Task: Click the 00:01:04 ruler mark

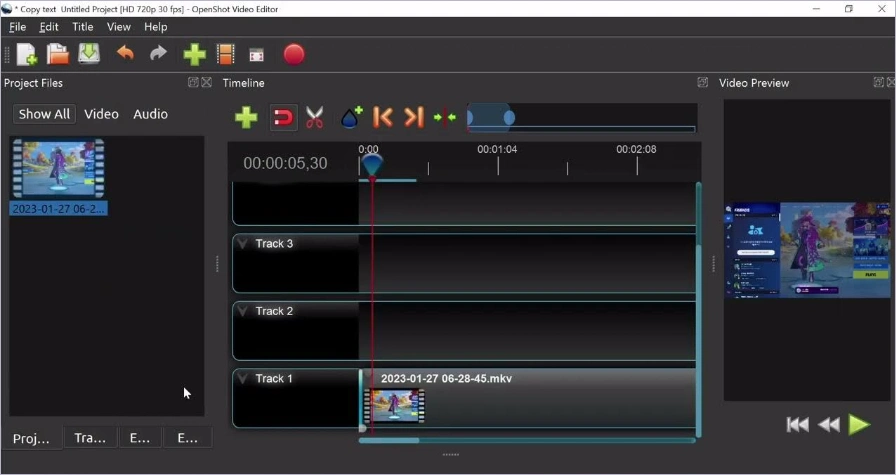Action: pyautogui.click(x=497, y=149)
